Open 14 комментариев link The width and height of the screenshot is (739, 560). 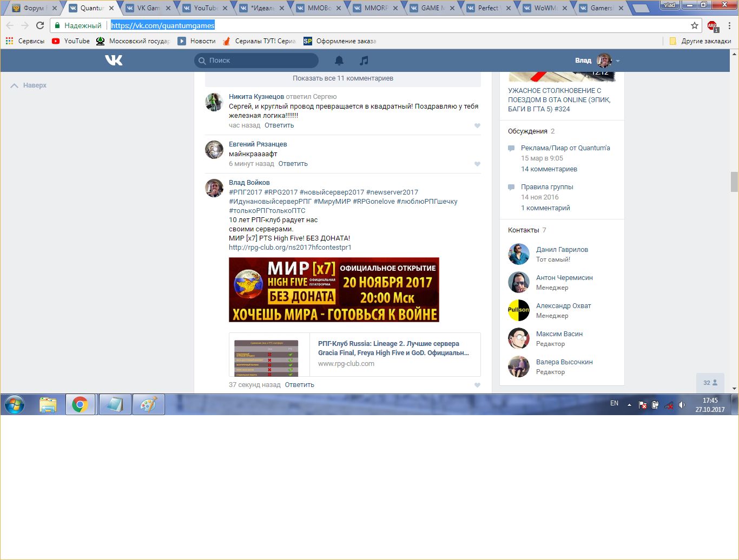click(549, 169)
